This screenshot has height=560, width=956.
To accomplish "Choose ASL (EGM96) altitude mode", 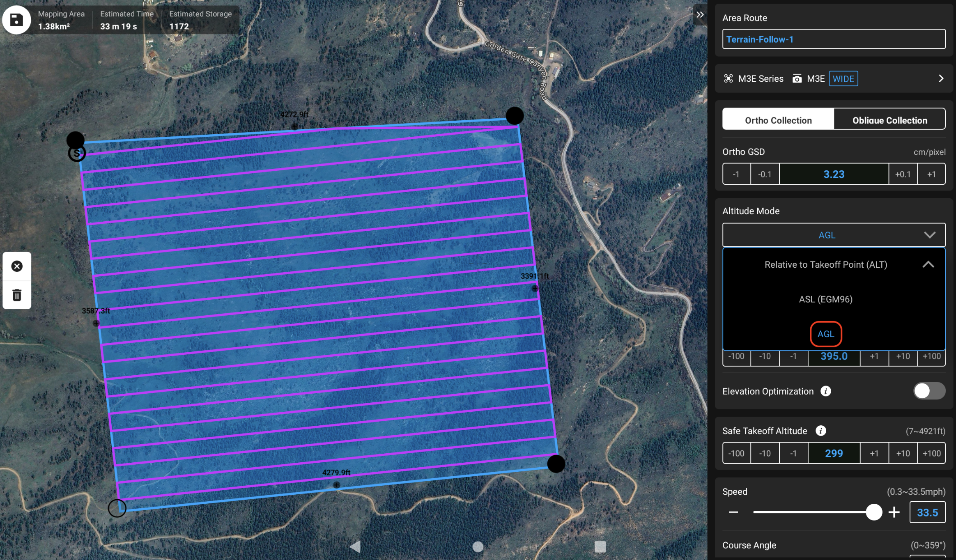I will (x=825, y=299).
